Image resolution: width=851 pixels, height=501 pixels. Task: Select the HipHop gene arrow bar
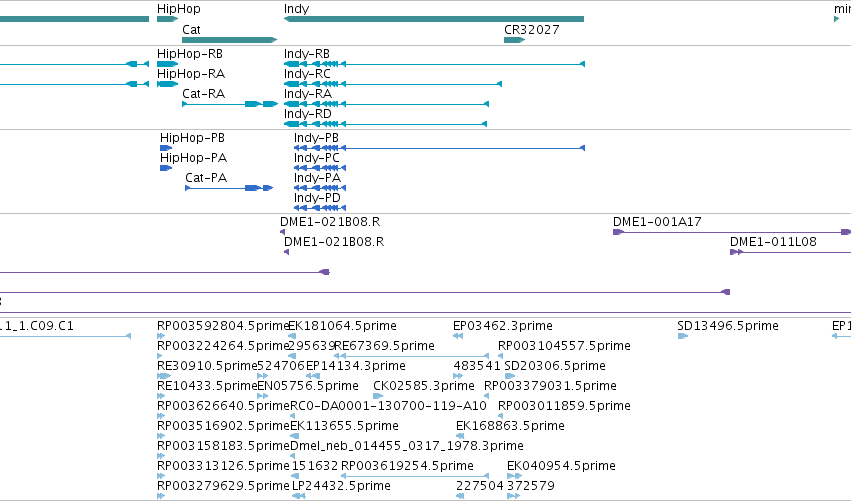coord(167,19)
